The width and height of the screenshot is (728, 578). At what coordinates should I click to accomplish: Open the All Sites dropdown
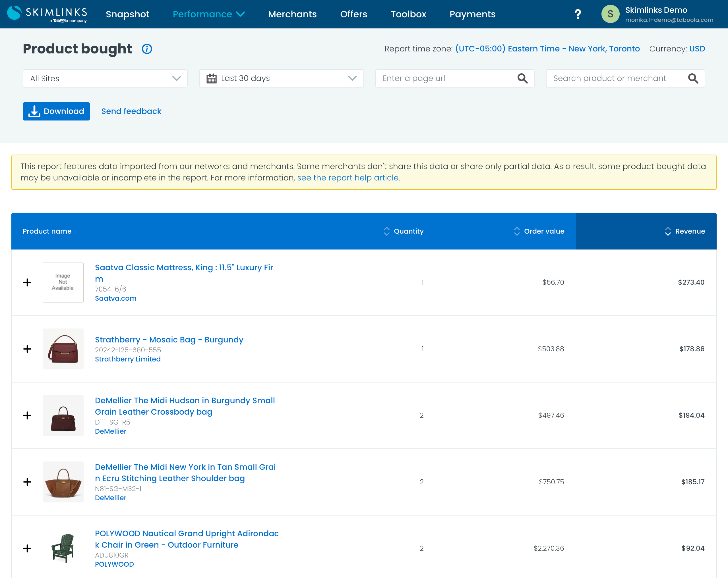coord(105,79)
